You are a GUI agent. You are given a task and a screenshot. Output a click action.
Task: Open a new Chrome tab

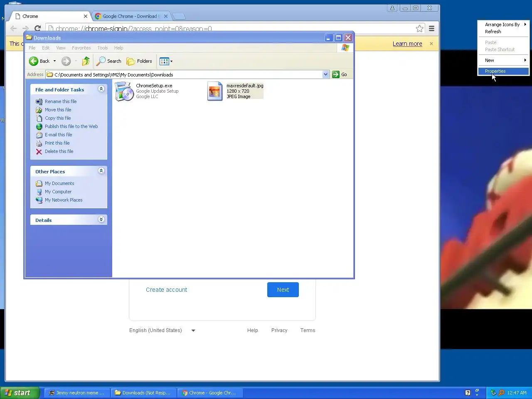coord(179,16)
